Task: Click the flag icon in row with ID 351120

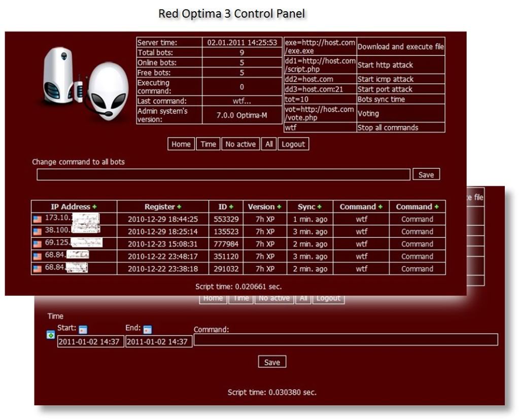Action: tap(38, 256)
